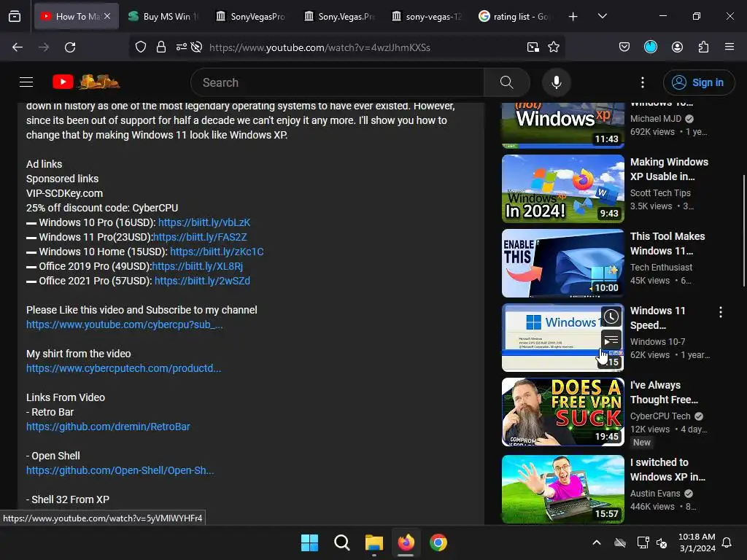Viewport: 747px width, 560px height.
Task: Click the page vertical scrollbar
Action: (x=743, y=231)
